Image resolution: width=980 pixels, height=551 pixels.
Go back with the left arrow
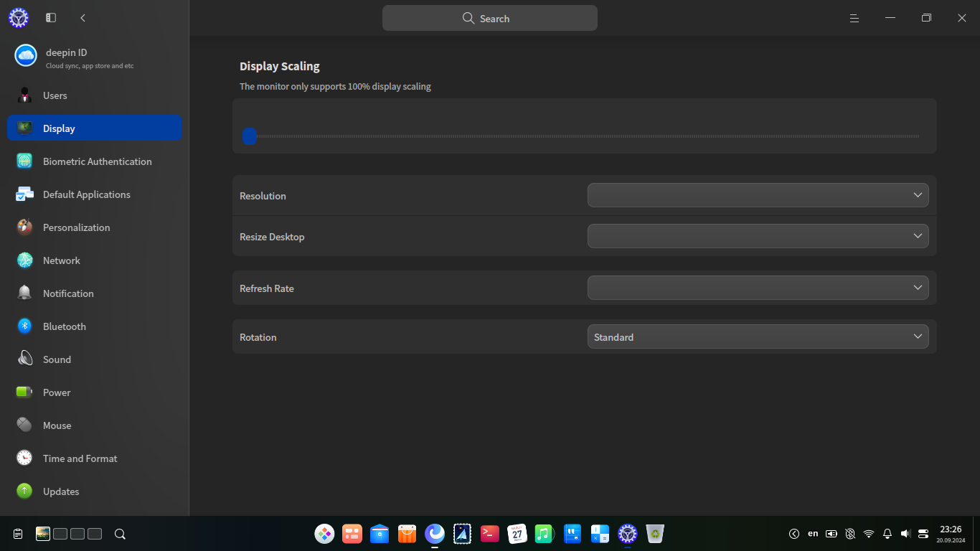tap(83, 18)
